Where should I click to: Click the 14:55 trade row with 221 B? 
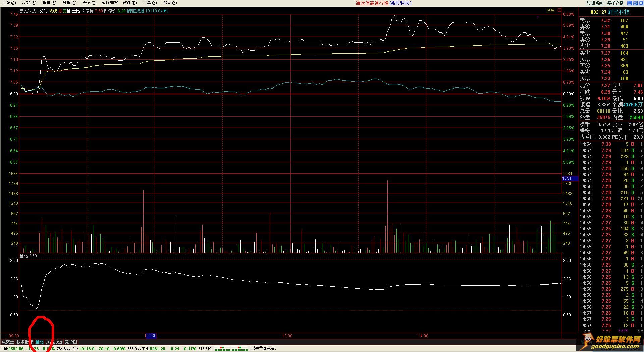(611, 198)
